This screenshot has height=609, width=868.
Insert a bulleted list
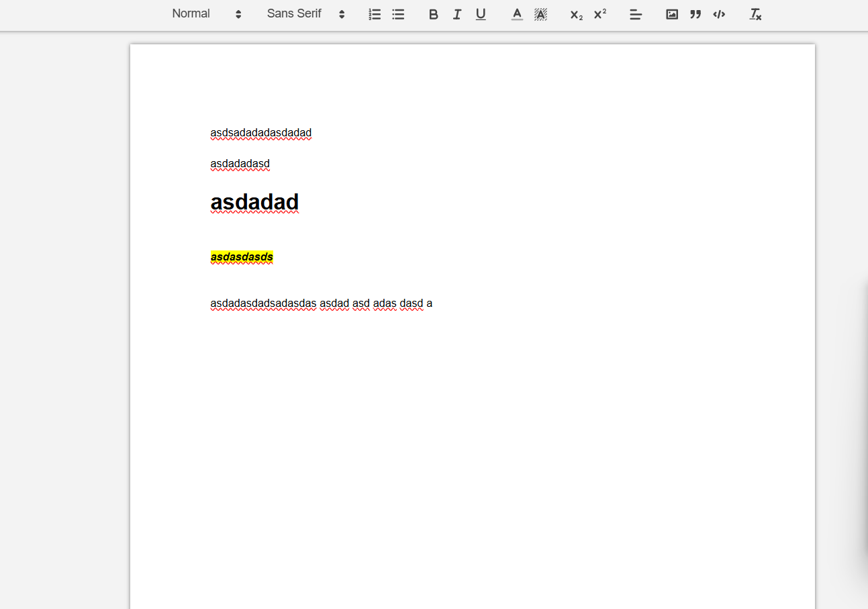(x=398, y=14)
